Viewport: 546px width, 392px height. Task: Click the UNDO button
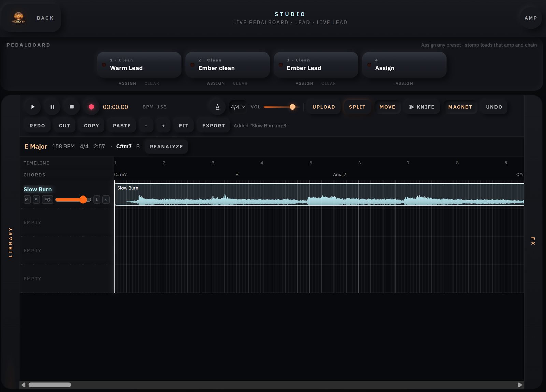(x=494, y=107)
